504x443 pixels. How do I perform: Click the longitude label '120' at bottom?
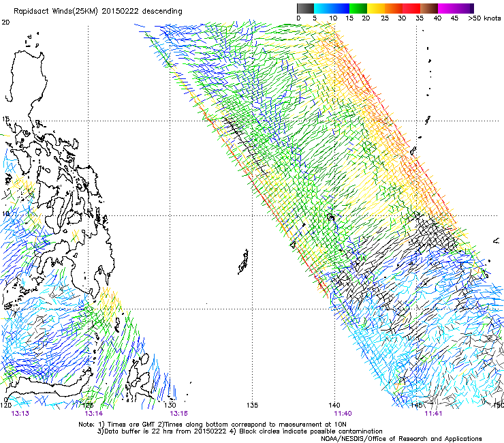(x=5, y=405)
